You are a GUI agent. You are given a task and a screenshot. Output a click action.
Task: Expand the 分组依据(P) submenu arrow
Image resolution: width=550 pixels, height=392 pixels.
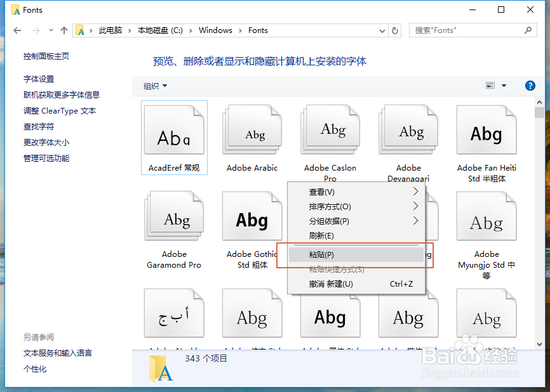click(415, 221)
